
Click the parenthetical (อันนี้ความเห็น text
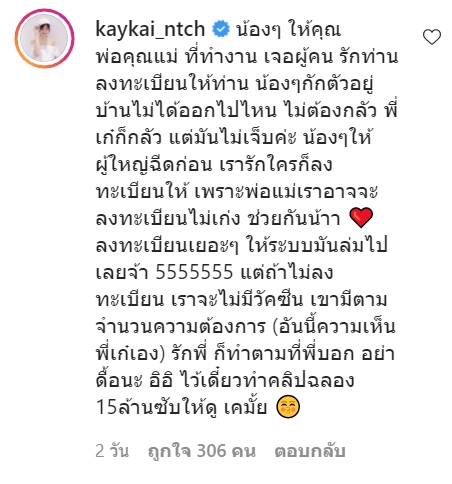tap(334, 326)
